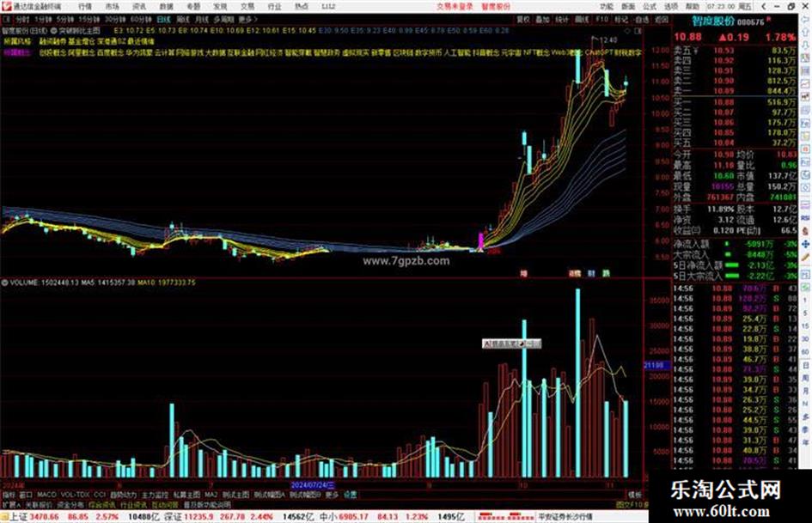Switch chart to 30分钟 period
This screenshot has width=812, height=523.
pos(115,19)
